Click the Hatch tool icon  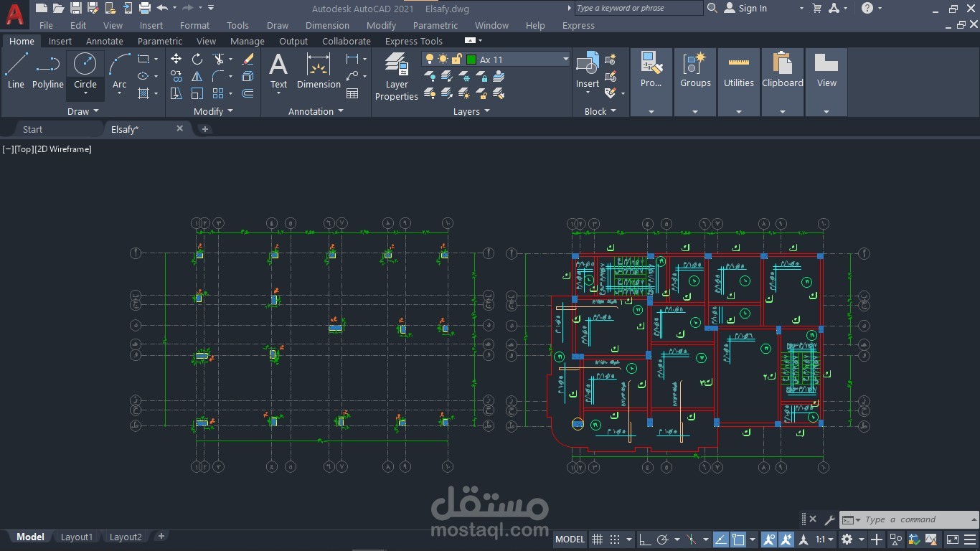coord(143,93)
